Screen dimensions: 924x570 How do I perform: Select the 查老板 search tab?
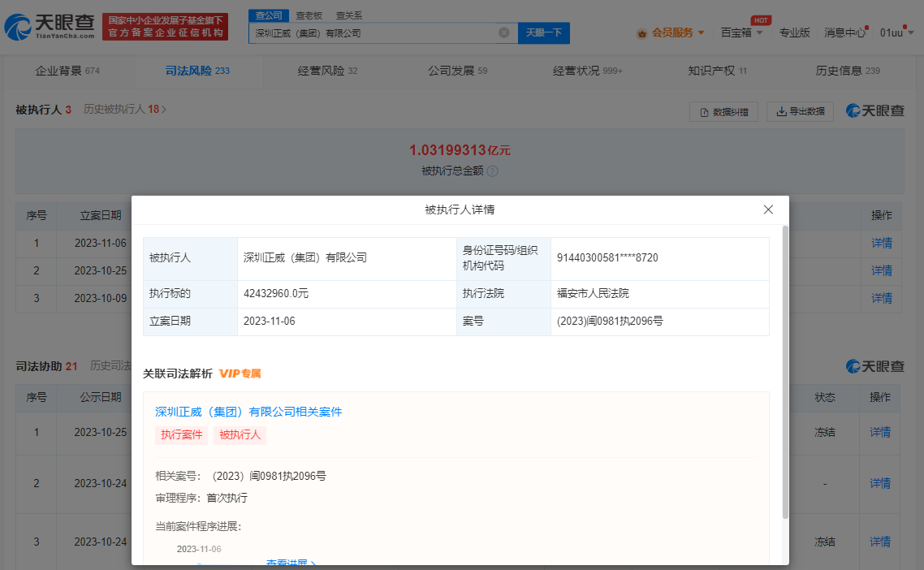pos(309,15)
